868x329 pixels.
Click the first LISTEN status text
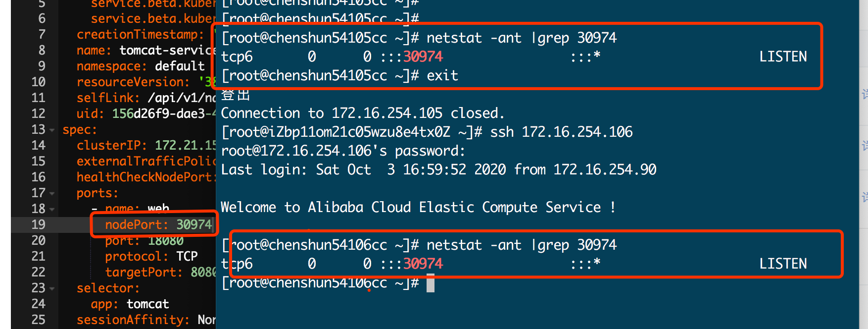(x=783, y=56)
